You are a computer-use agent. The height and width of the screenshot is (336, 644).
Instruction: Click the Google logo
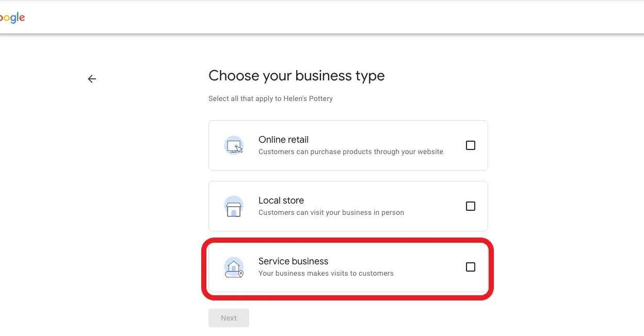(12, 17)
